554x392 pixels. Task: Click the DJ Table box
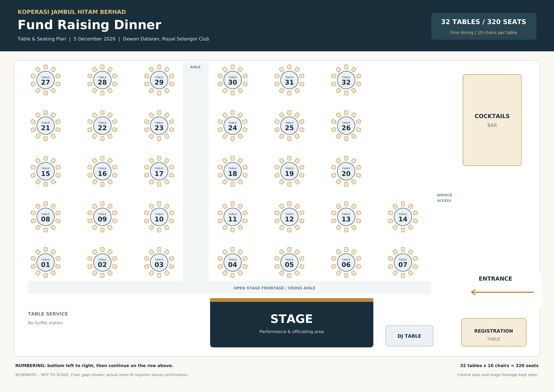409,336
